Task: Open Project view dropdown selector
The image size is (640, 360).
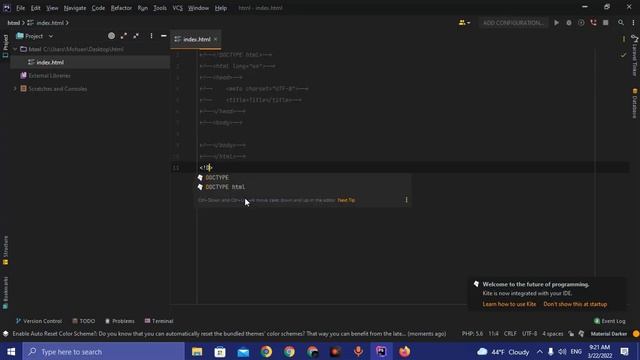Action: coord(35,36)
